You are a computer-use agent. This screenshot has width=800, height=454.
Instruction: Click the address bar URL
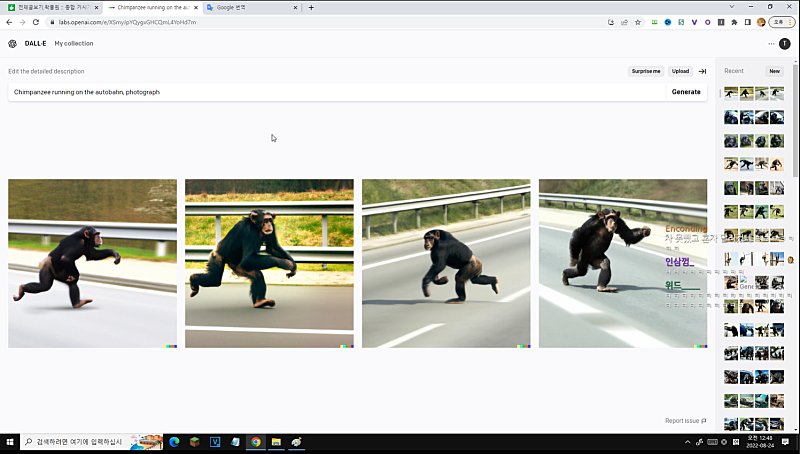pyautogui.click(x=127, y=22)
